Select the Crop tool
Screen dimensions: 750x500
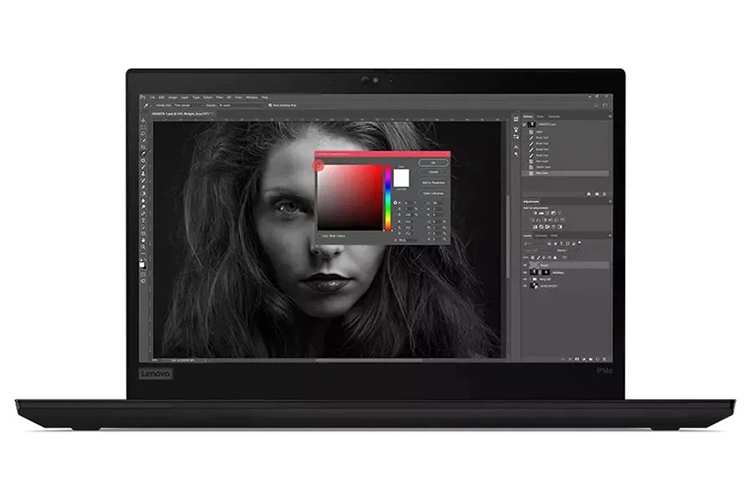pyautogui.click(x=143, y=146)
